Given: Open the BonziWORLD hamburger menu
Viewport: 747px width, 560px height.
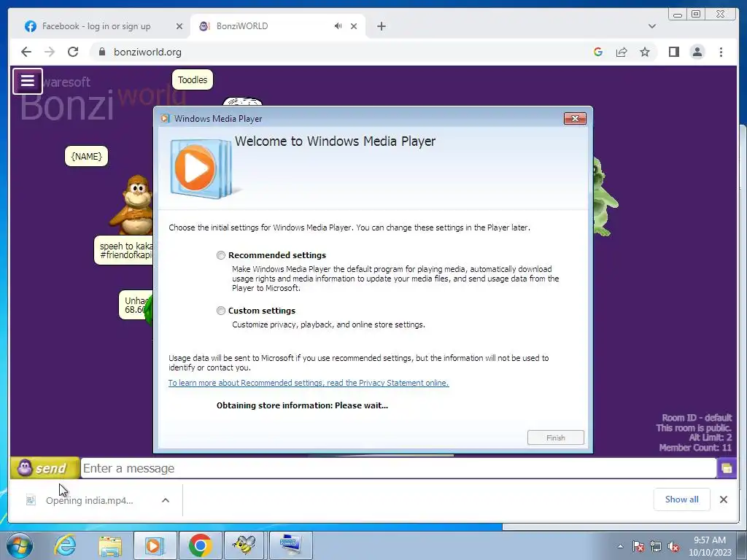Looking at the screenshot, I should (28, 81).
